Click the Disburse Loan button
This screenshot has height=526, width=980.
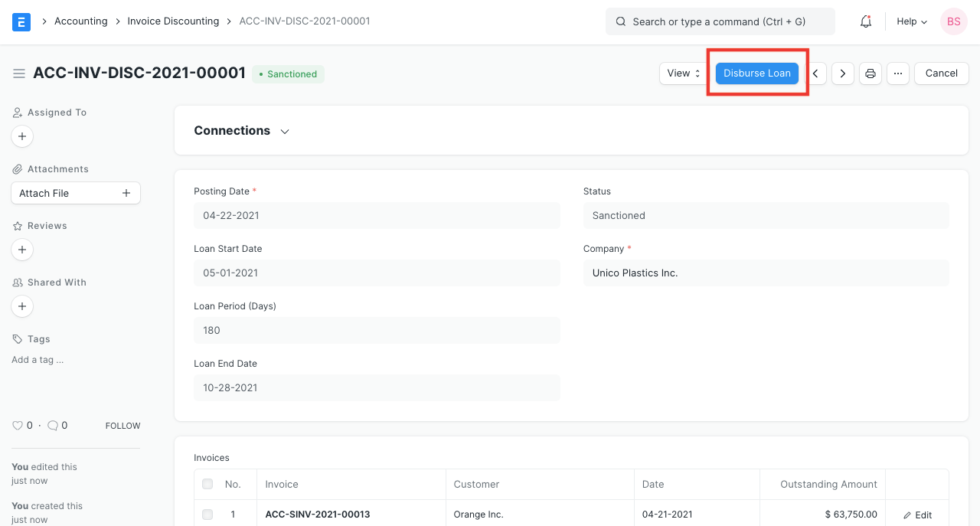click(756, 73)
